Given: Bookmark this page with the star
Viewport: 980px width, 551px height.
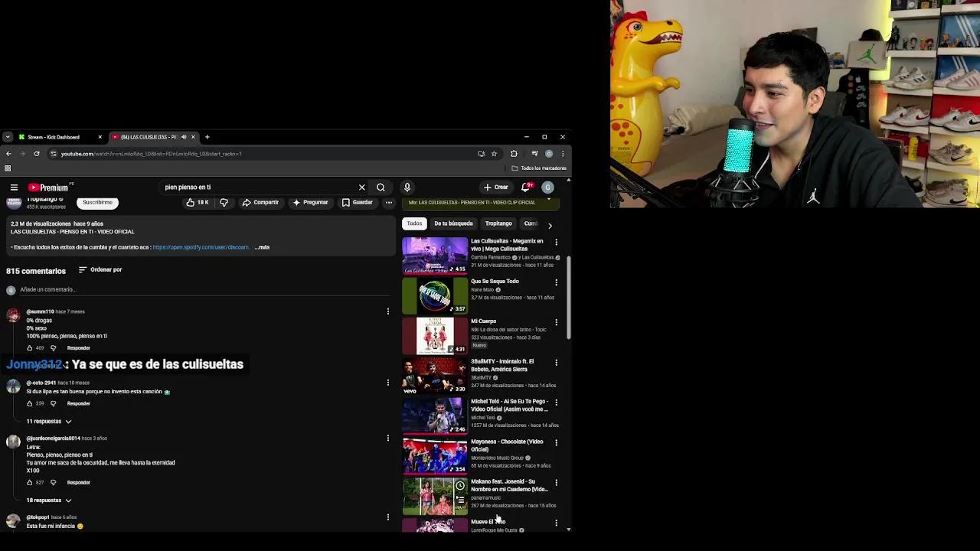Looking at the screenshot, I should pyautogui.click(x=494, y=154).
